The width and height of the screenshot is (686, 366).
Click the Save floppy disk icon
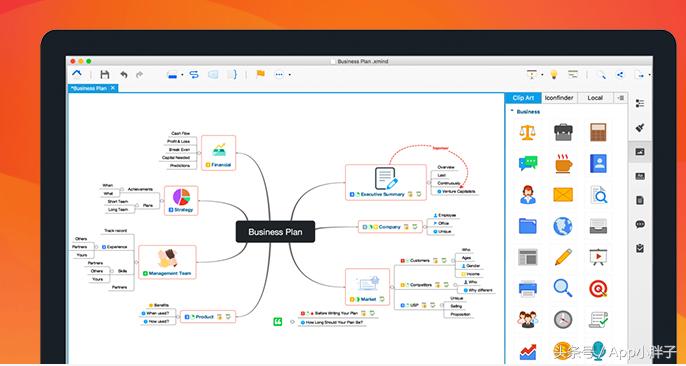coord(105,75)
